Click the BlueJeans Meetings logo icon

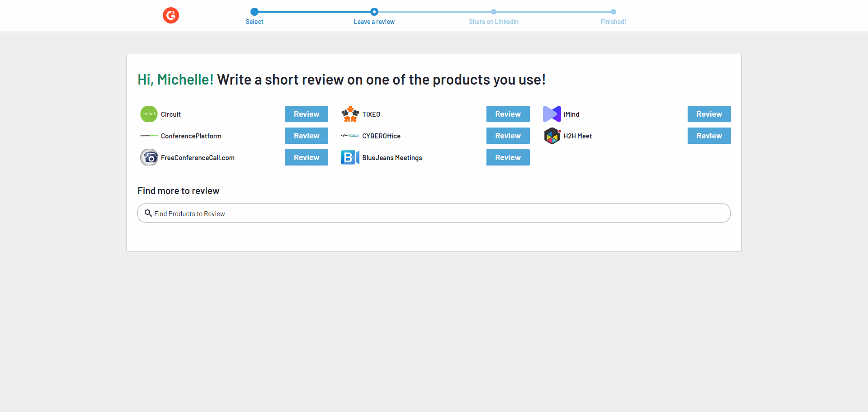click(x=350, y=157)
